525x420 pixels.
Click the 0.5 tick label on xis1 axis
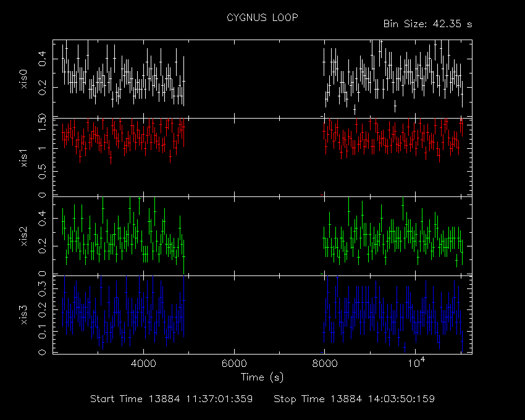[42, 172]
